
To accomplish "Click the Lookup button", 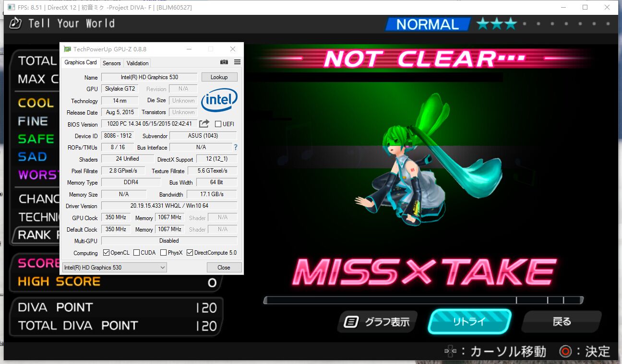I will [219, 77].
